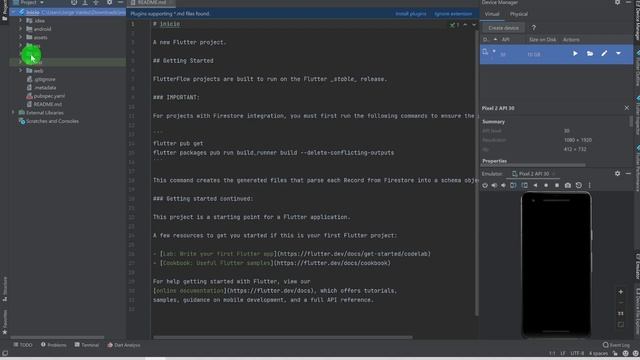
Task: Click device details horizontal scrollbar
Action: click(x=534, y=165)
